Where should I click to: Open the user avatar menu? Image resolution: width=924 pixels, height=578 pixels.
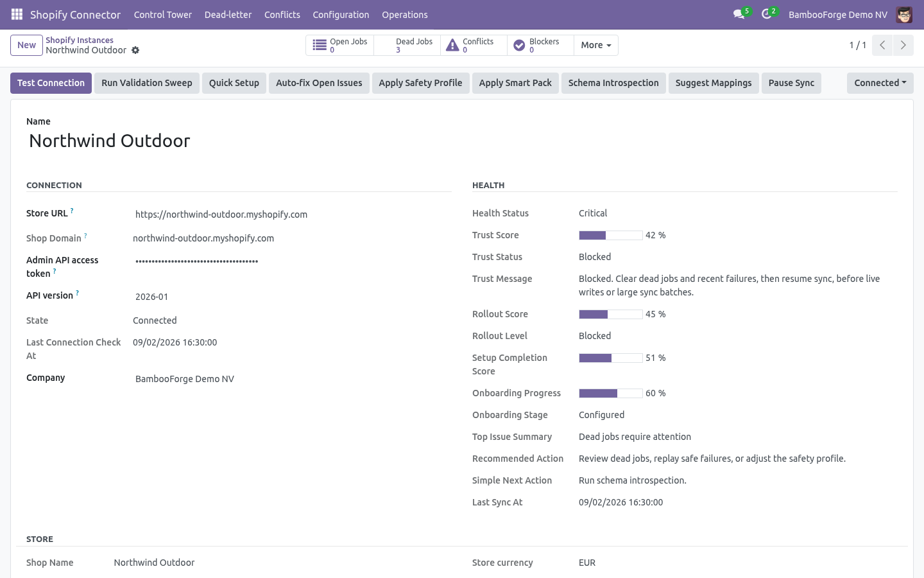pyautogui.click(x=904, y=15)
